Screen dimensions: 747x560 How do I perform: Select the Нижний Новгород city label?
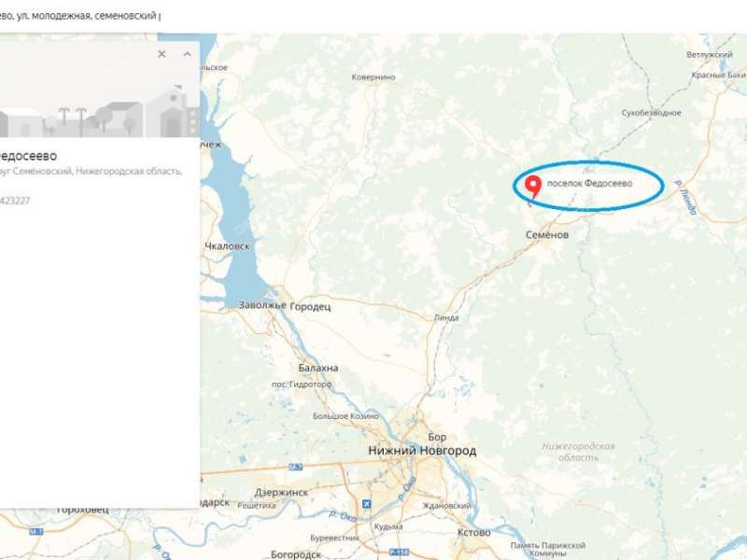coord(422,451)
